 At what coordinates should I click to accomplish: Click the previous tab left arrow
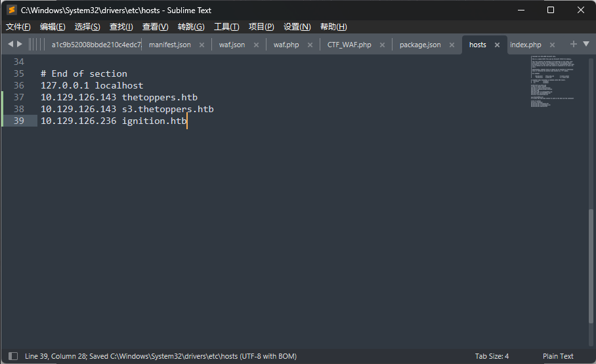click(x=11, y=44)
